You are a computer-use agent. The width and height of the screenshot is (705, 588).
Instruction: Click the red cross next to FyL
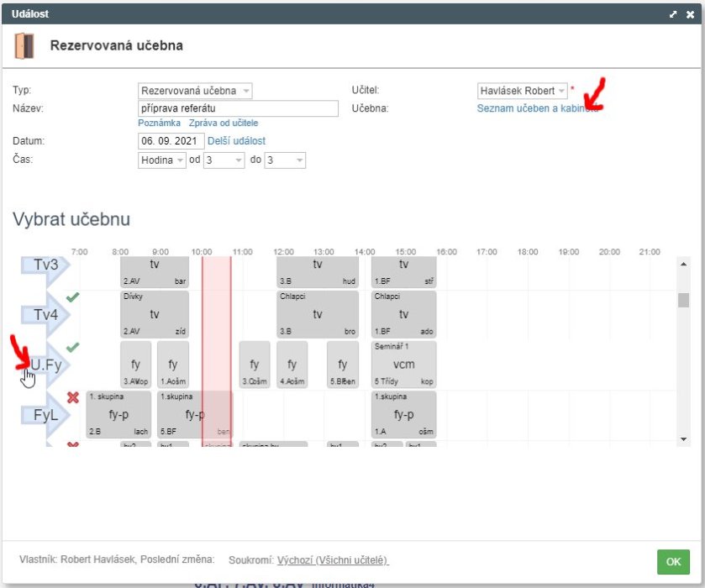point(73,397)
